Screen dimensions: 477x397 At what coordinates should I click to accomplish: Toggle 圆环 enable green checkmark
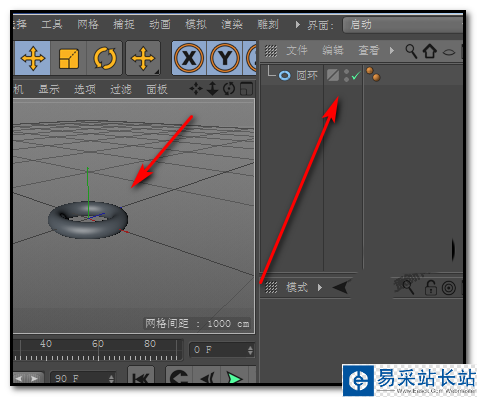point(356,76)
